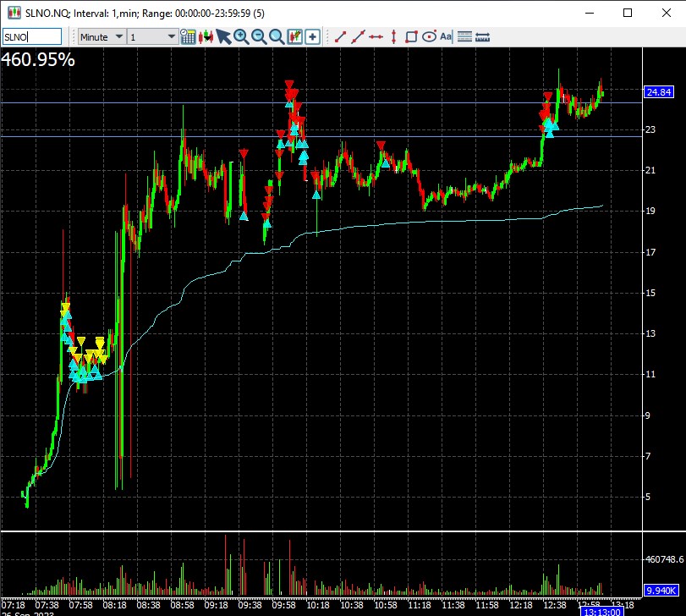Click the ruler measure tool icon

pos(482,36)
